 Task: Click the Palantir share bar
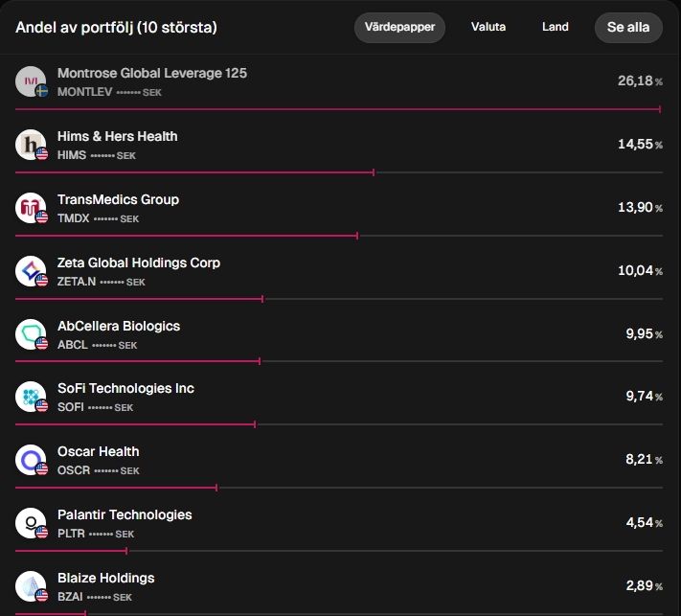[x=339, y=551]
